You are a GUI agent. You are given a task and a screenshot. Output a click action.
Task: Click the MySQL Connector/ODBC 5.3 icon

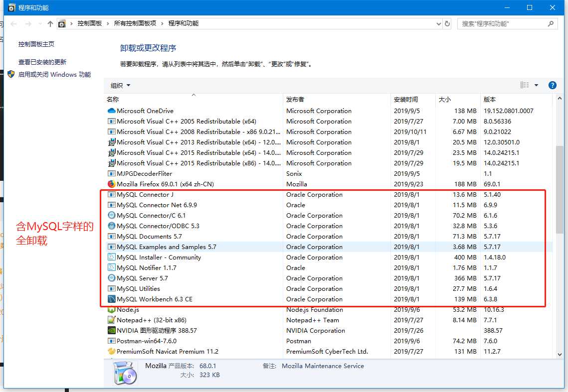click(x=112, y=226)
